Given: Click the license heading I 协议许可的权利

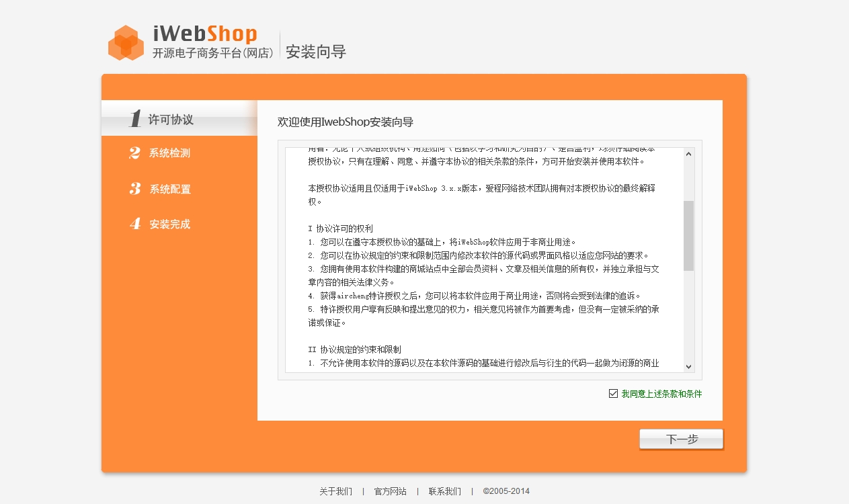Looking at the screenshot, I should tap(340, 228).
